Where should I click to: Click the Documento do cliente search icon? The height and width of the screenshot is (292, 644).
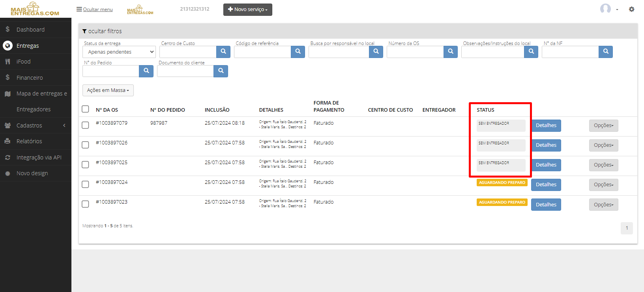click(221, 71)
